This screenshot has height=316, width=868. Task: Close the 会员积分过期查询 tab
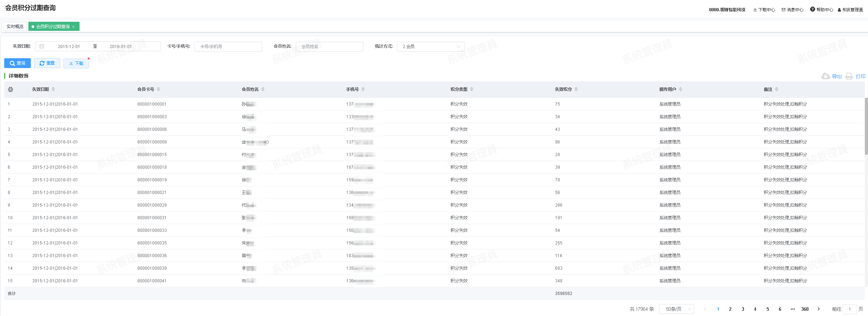[74, 27]
